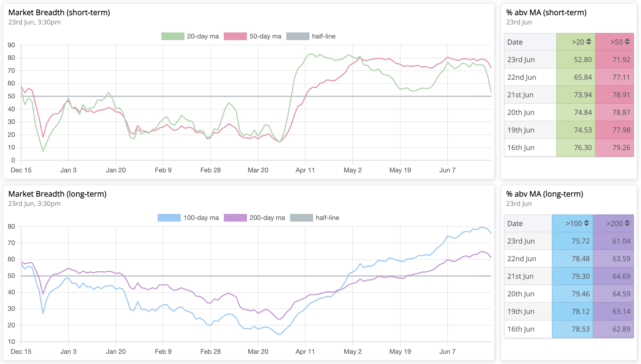The height and width of the screenshot is (364, 641).
Task: Toggle the 100-day ma legend swatch
Action: [169, 218]
